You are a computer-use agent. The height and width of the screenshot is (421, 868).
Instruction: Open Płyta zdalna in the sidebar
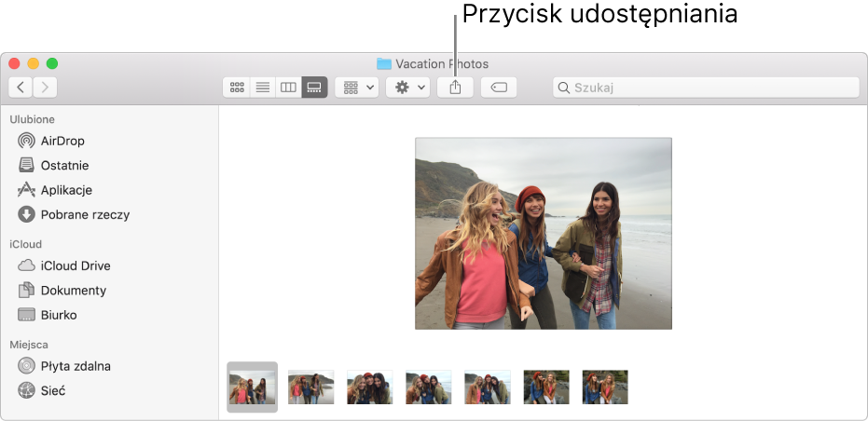coord(75,366)
